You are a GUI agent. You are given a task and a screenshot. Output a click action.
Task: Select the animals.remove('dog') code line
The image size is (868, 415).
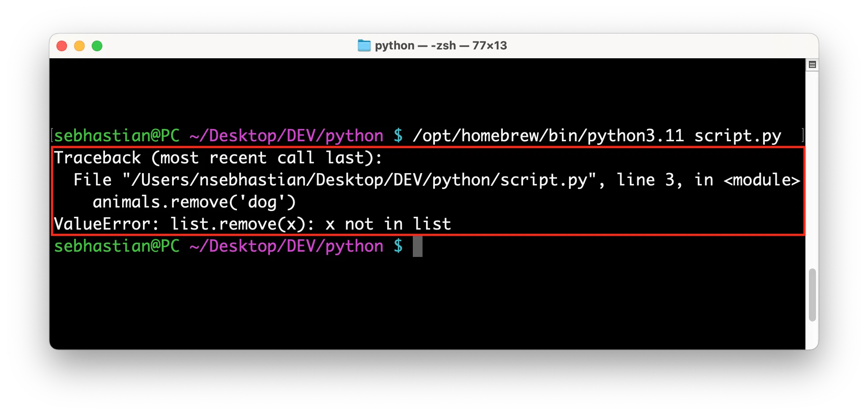194,201
